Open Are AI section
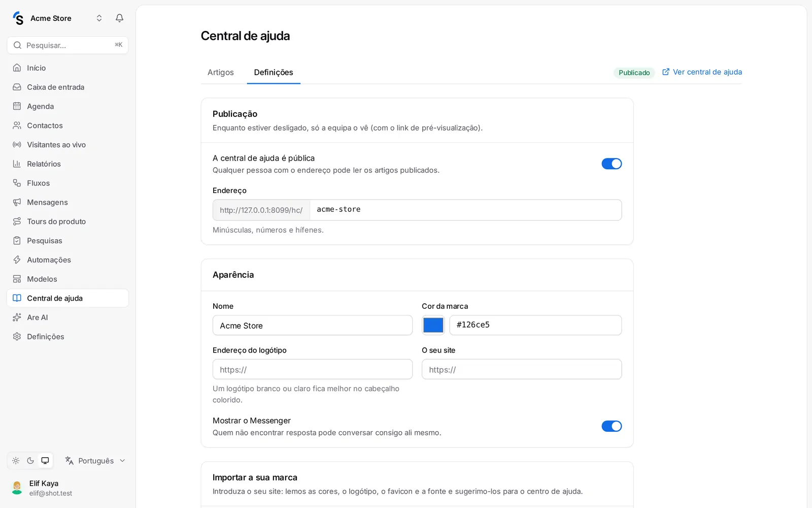Screen dimensions: 812x508 67,317
